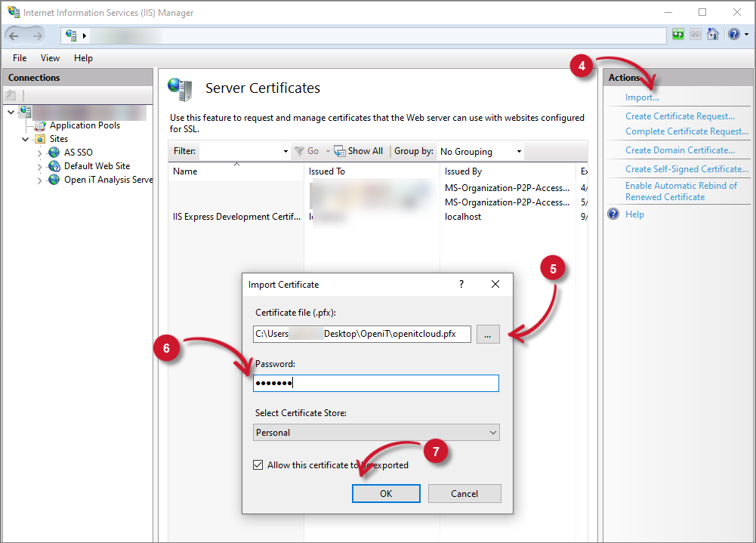Viewport: 756px width, 543px height.
Task: Open the "Group by" No Grouping dropdown
Action: 480,151
